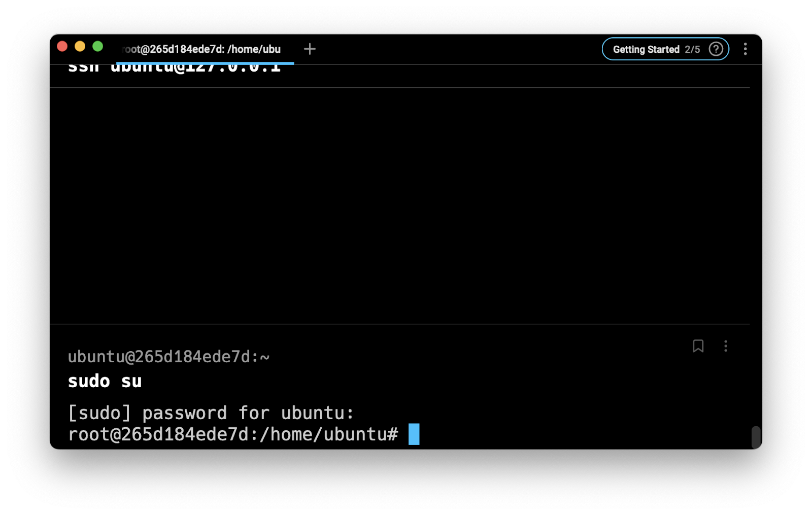Grab the terminal scrollbar thumb
This screenshot has width=812, height=515.
click(x=756, y=437)
